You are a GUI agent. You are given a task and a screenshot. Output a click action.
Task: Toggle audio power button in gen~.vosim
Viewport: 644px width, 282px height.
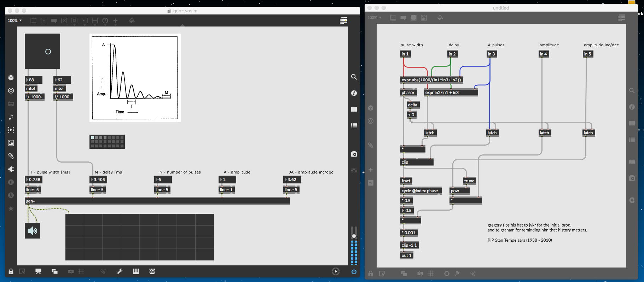(x=354, y=271)
